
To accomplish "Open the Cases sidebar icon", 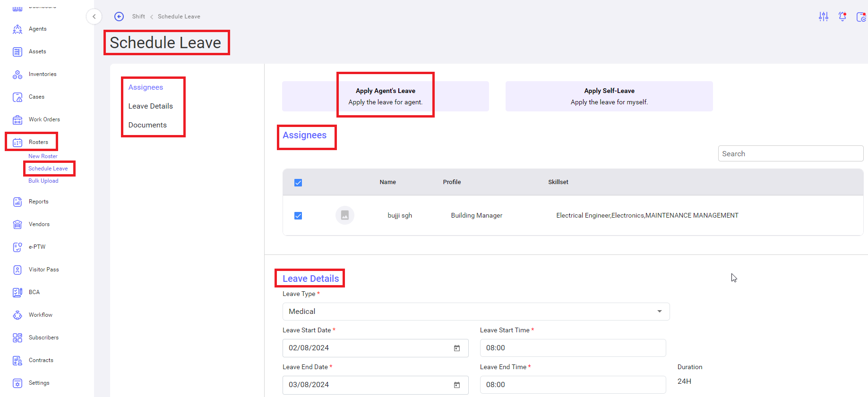I will click(17, 97).
